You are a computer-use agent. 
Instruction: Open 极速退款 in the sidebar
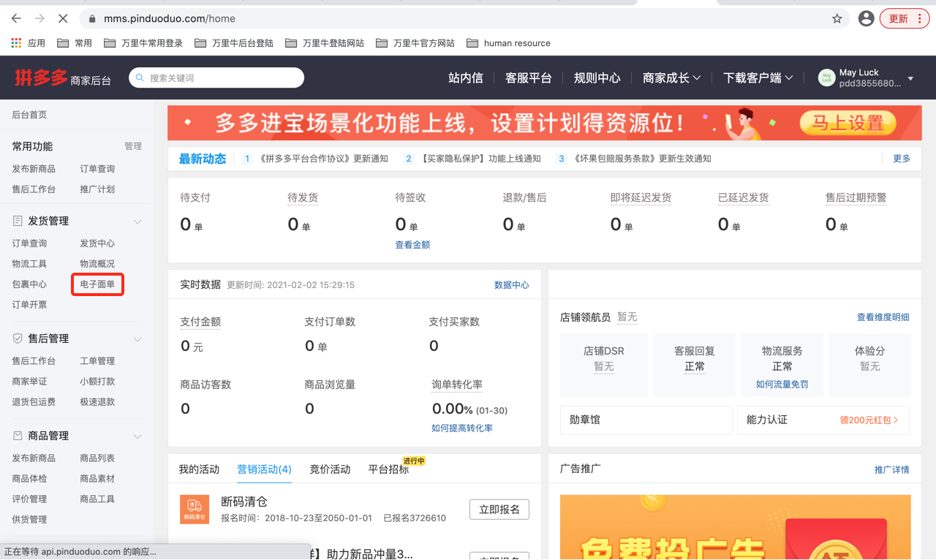(x=97, y=402)
